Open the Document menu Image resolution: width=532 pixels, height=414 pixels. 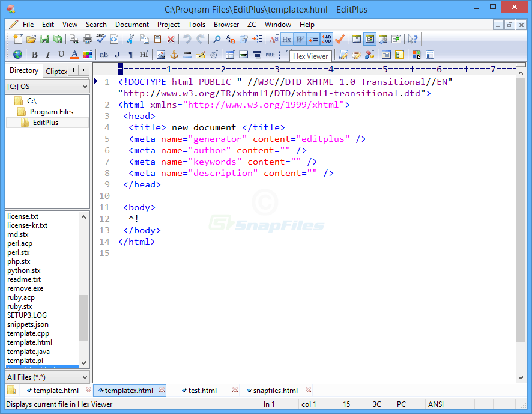tap(132, 25)
